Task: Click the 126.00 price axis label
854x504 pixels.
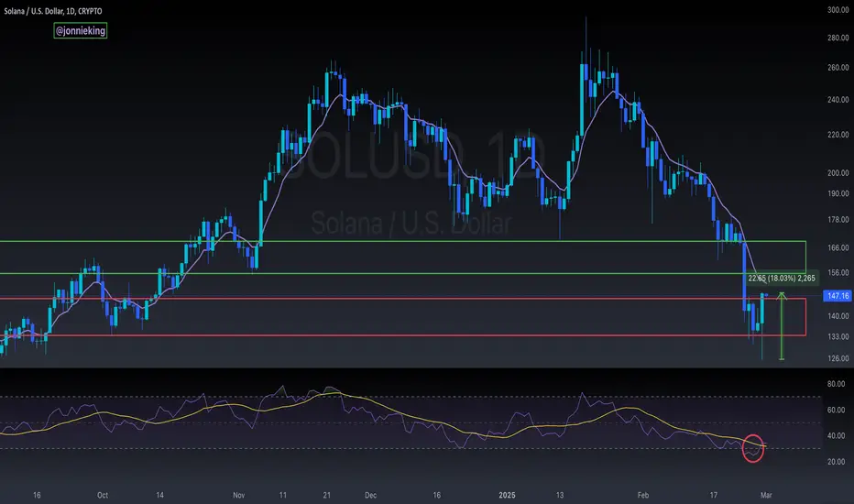Action: click(x=838, y=358)
